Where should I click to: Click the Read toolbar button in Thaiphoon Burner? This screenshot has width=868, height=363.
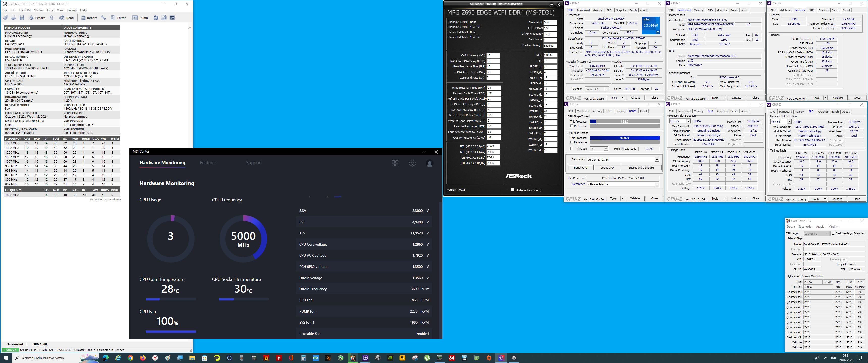[x=66, y=18]
